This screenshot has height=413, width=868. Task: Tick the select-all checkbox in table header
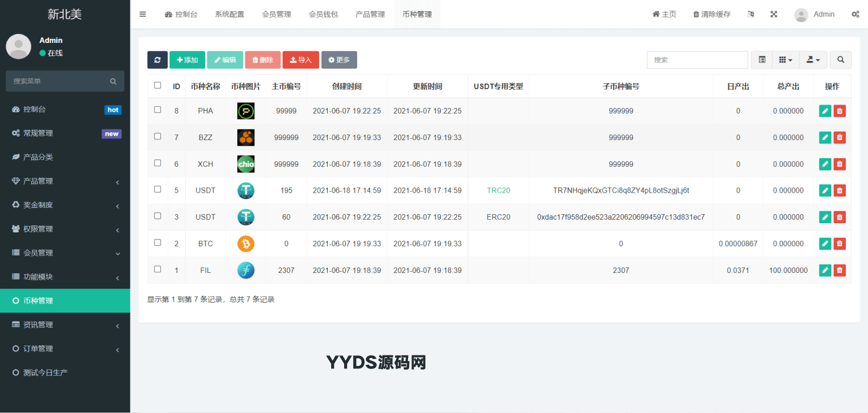(158, 85)
